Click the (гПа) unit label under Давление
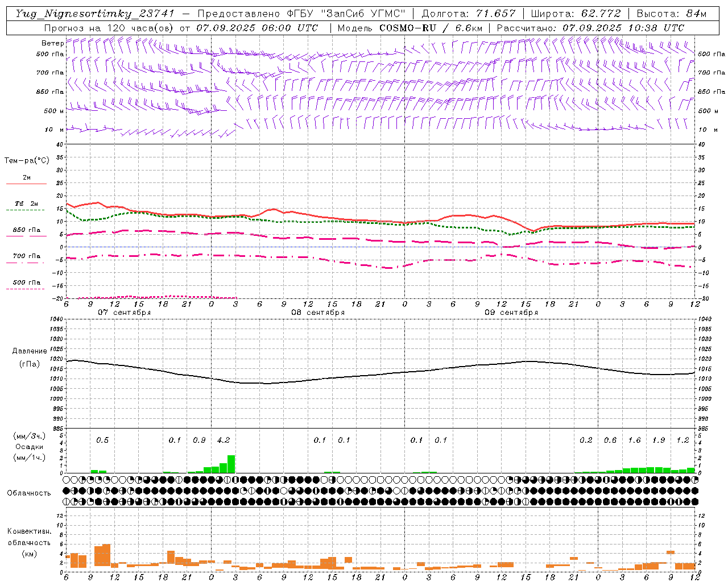The width and height of the screenshot is (728, 582). pyautogui.click(x=30, y=364)
